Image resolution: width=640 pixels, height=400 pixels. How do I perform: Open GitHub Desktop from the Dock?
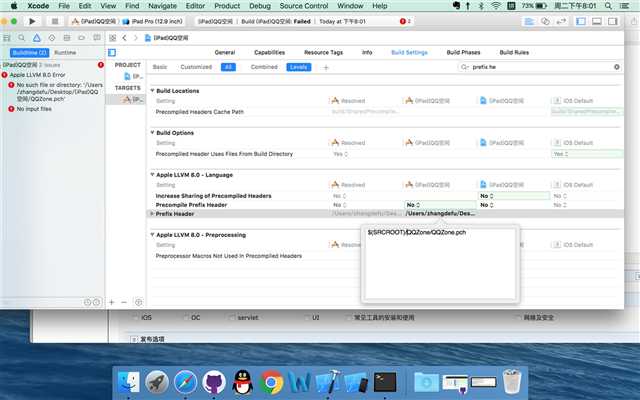click(x=214, y=383)
